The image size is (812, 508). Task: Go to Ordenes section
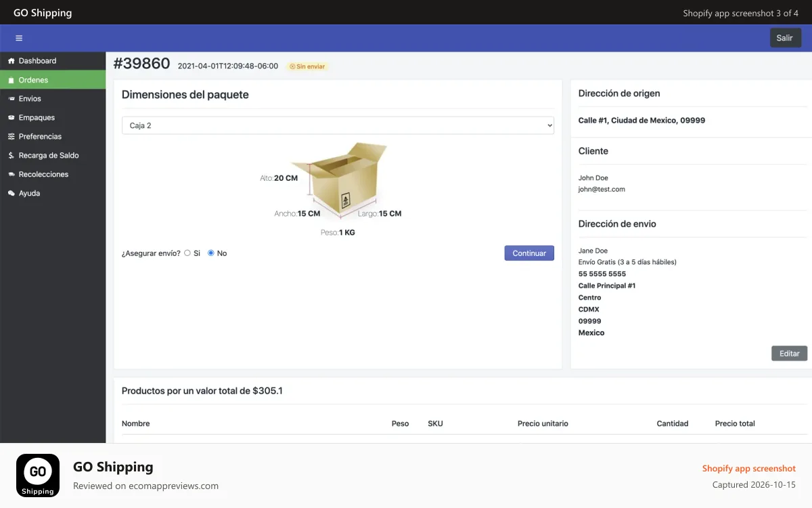53,80
